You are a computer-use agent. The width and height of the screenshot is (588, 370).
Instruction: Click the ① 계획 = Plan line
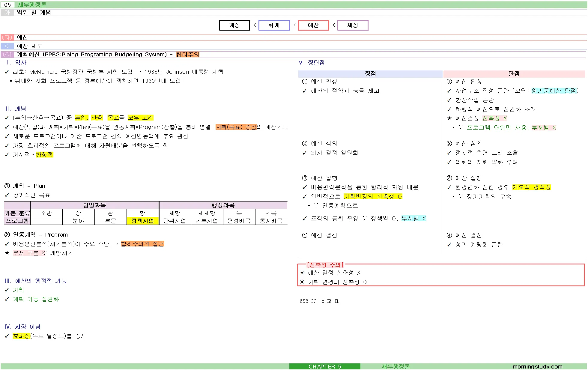pyautogui.click(x=25, y=186)
